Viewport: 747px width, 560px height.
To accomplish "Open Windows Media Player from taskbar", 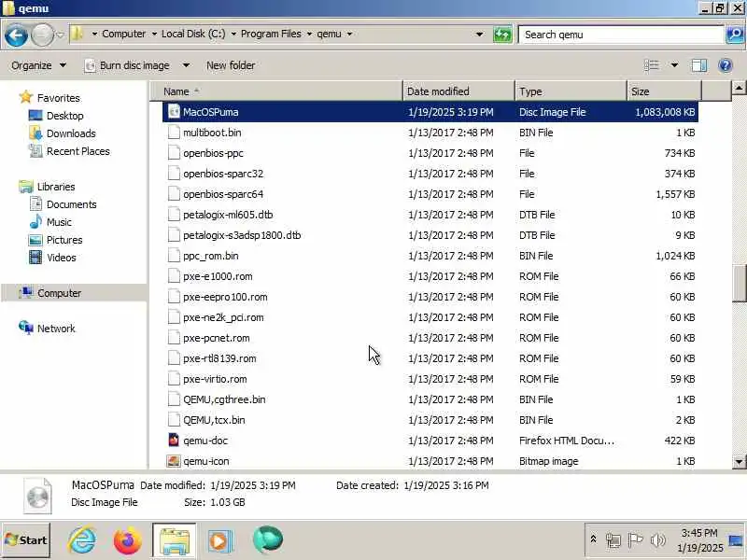I will tap(219, 540).
